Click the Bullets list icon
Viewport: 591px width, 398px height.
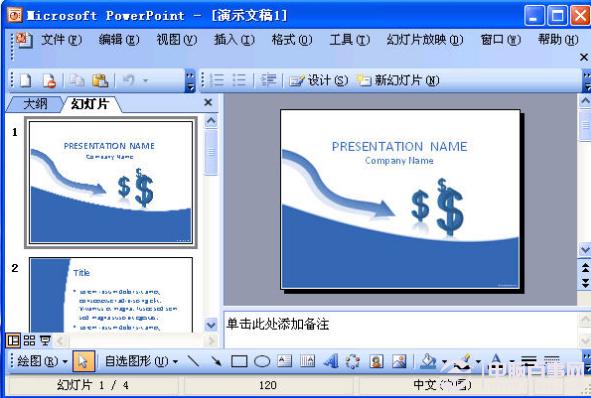click(239, 80)
